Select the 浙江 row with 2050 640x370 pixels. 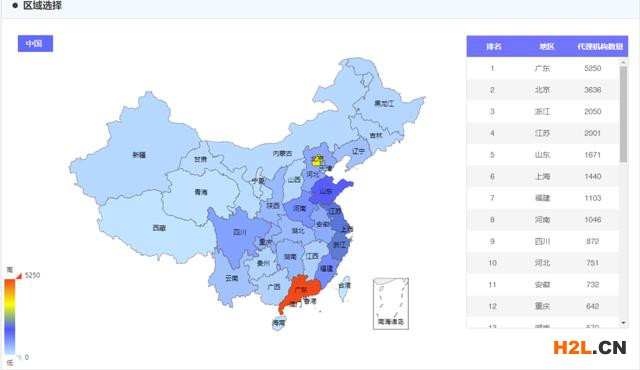coord(543,111)
